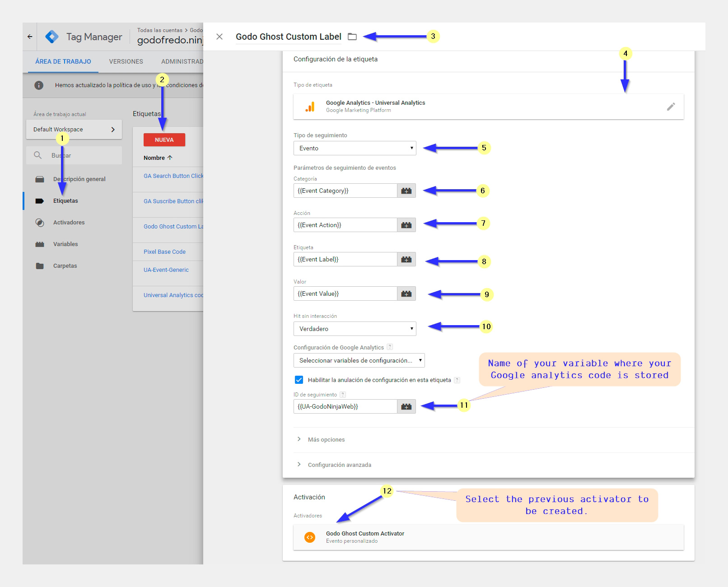Open help for Habilitar la anulación
The height and width of the screenshot is (587, 728).
pos(457,380)
